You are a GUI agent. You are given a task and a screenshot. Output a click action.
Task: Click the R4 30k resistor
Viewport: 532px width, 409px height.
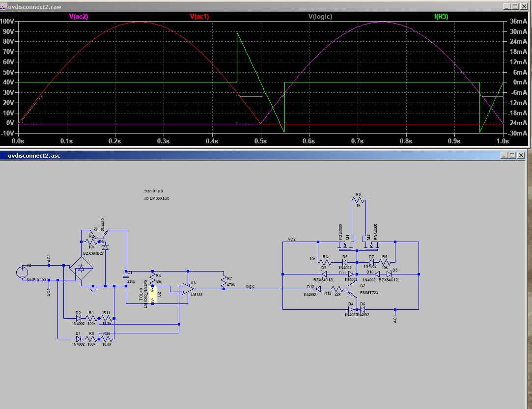coord(153,279)
